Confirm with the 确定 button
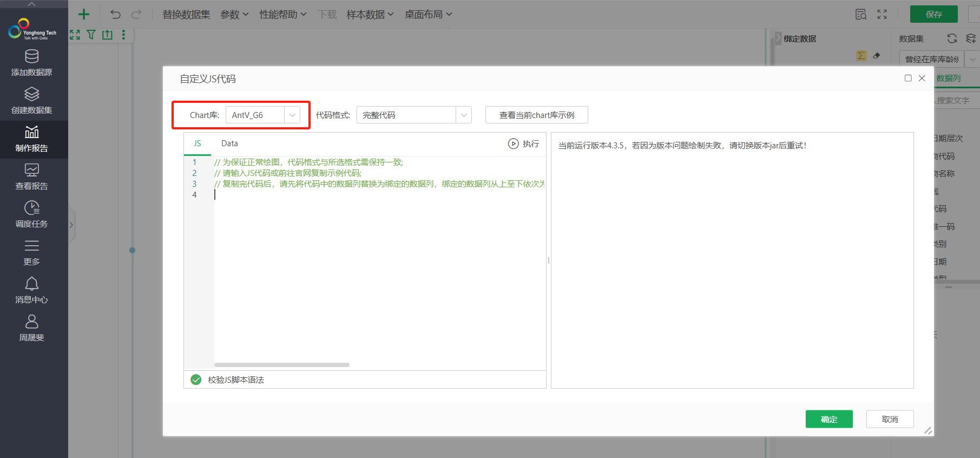 tap(829, 419)
